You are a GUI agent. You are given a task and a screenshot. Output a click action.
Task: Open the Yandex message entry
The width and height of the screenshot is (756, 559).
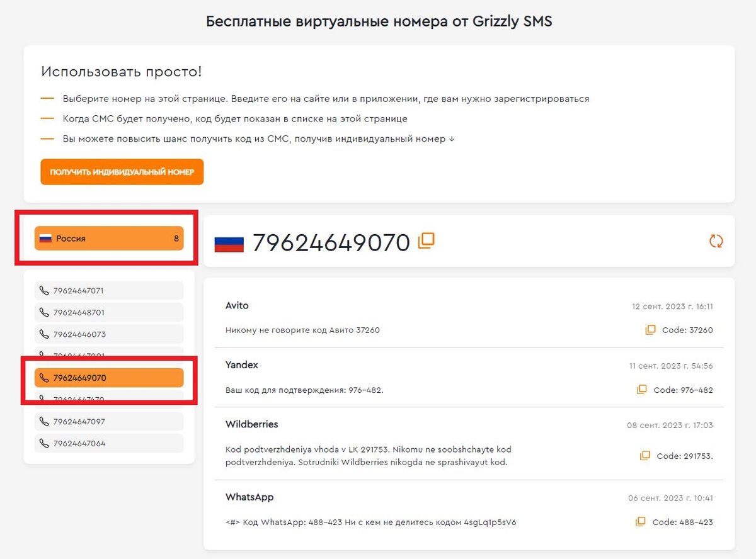point(469,378)
